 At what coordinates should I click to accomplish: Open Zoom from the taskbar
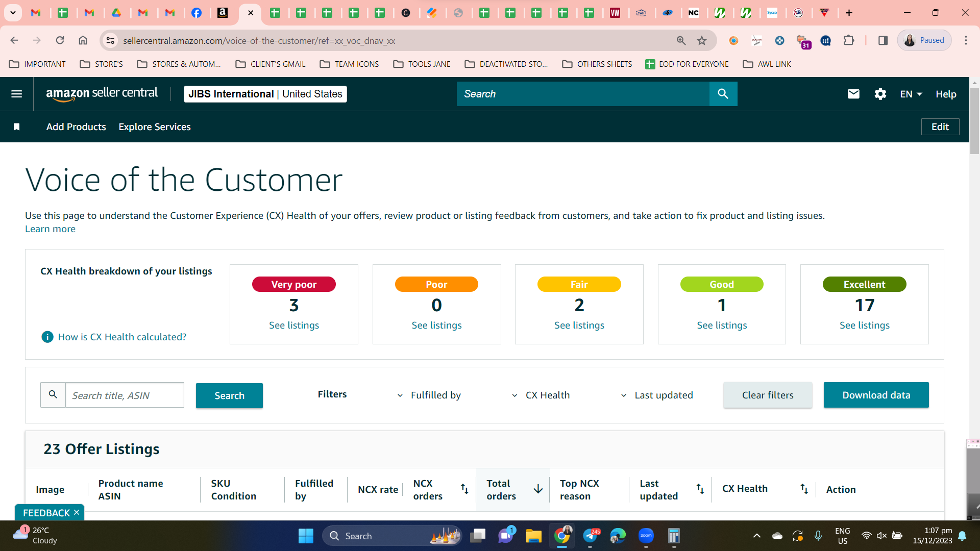click(646, 536)
